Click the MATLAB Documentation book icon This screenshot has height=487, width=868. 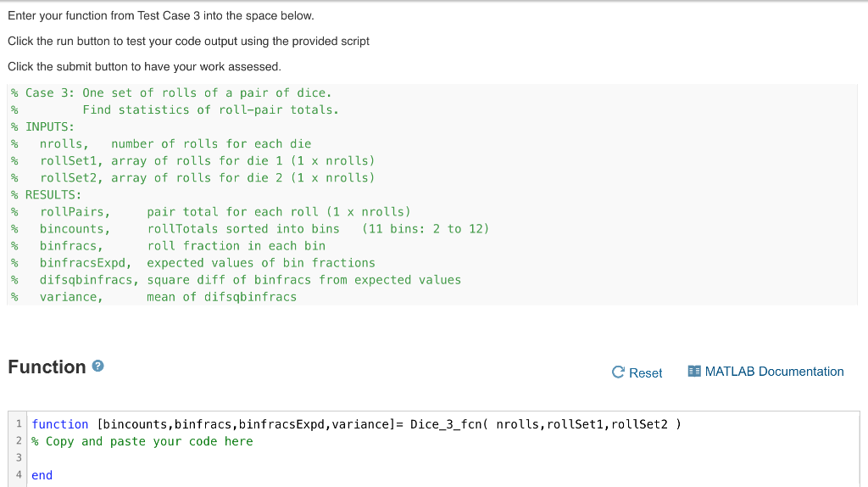click(694, 372)
